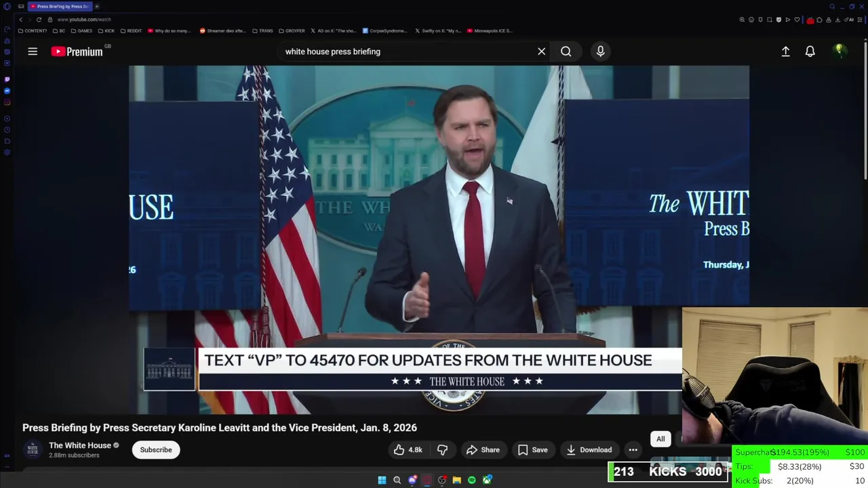Run the YouTube search magnifier button

coord(566,52)
